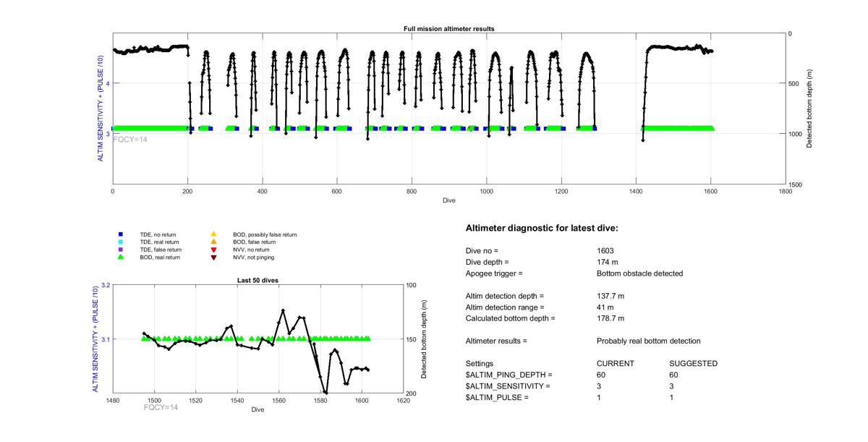Click the 1480 tick label on the last 50 dives x-axis
Viewport: 868px width, 442px height.
(112, 400)
